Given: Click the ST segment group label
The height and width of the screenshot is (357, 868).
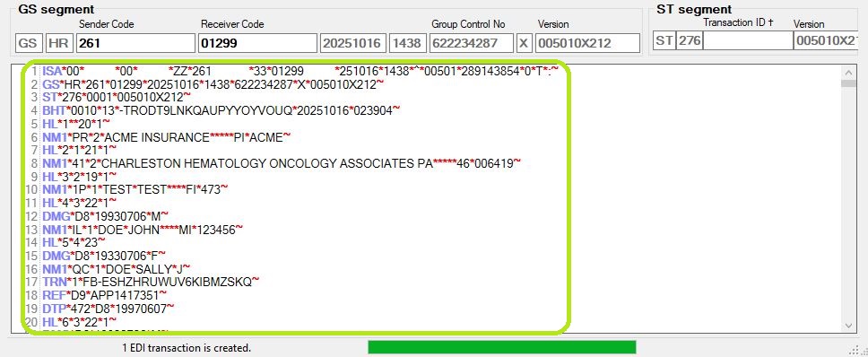Looking at the screenshot, I should pyautogui.click(x=694, y=9).
